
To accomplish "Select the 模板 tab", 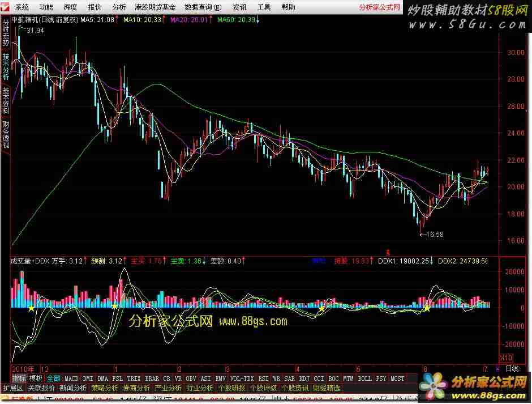I will point(36,378).
